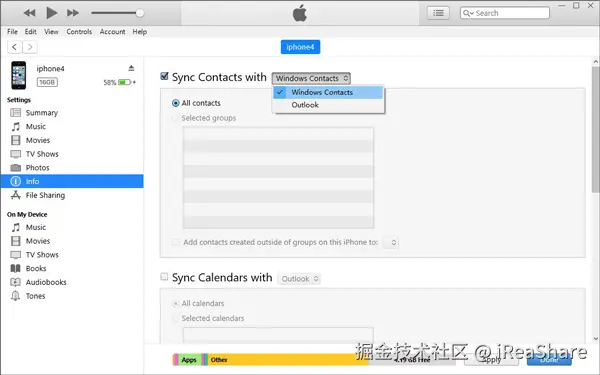Choose Outlook in the dropdown list
Screen dimensions: 600x375
[328, 105]
